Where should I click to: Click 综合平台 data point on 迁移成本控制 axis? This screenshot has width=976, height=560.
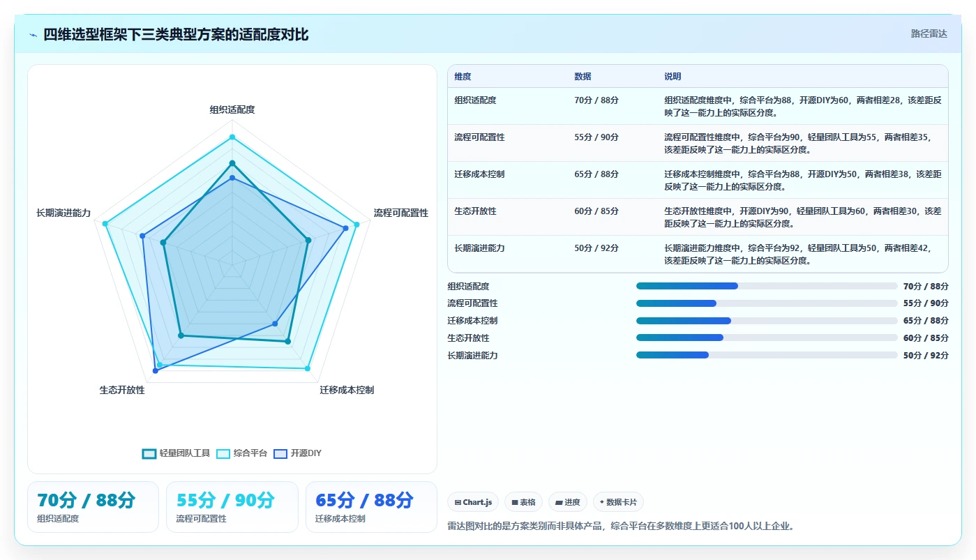307,368
